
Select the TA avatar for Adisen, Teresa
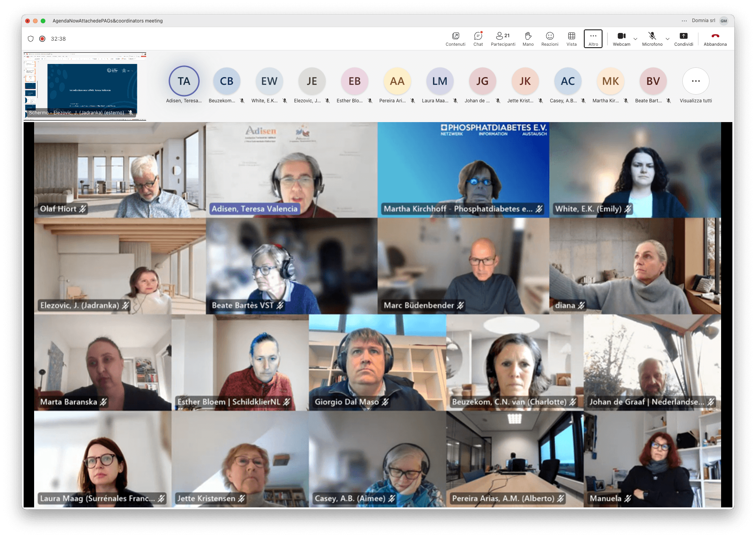[184, 81]
